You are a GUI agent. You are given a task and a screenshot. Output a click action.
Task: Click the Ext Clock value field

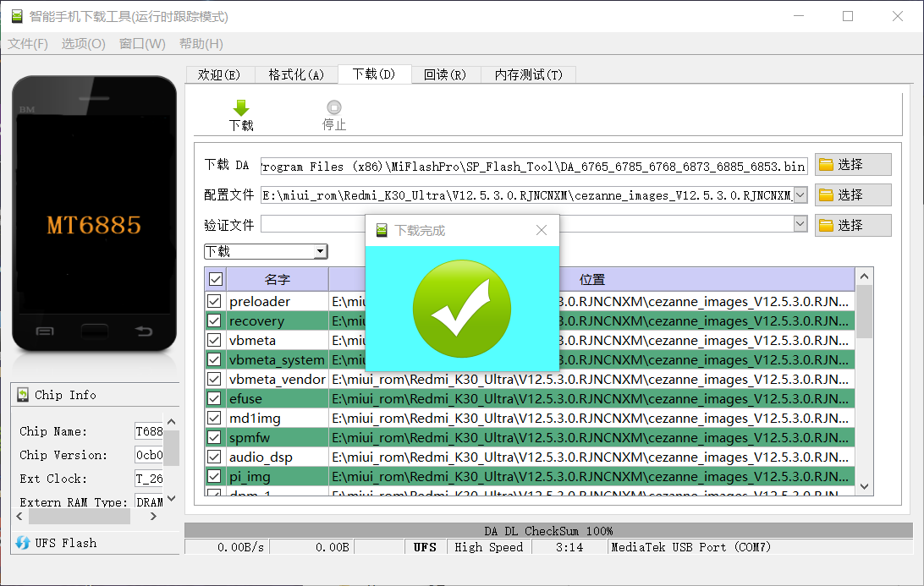[149, 479]
